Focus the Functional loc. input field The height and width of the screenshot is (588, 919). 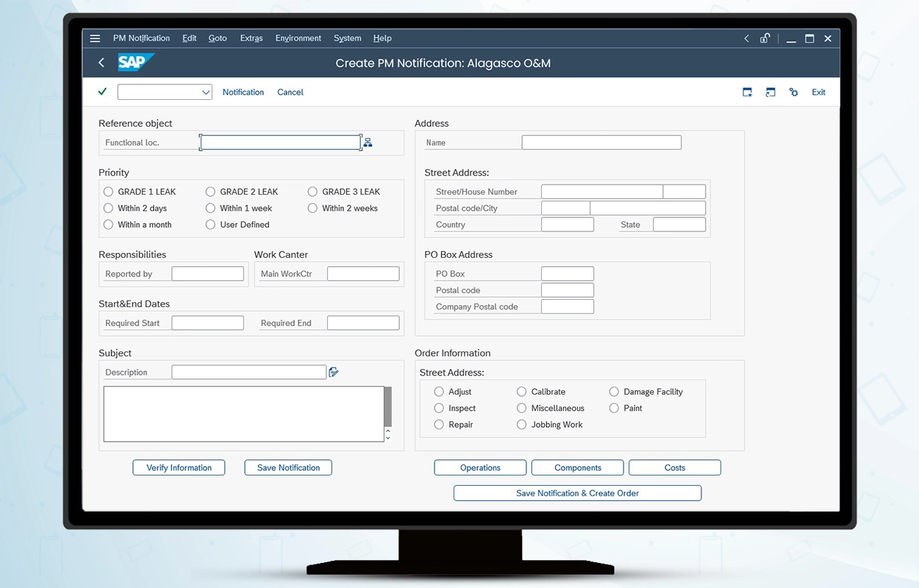click(x=280, y=143)
